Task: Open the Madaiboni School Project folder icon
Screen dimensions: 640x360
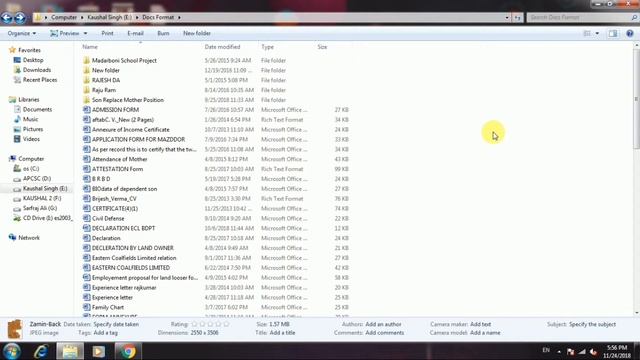Action: pyautogui.click(x=87, y=60)
